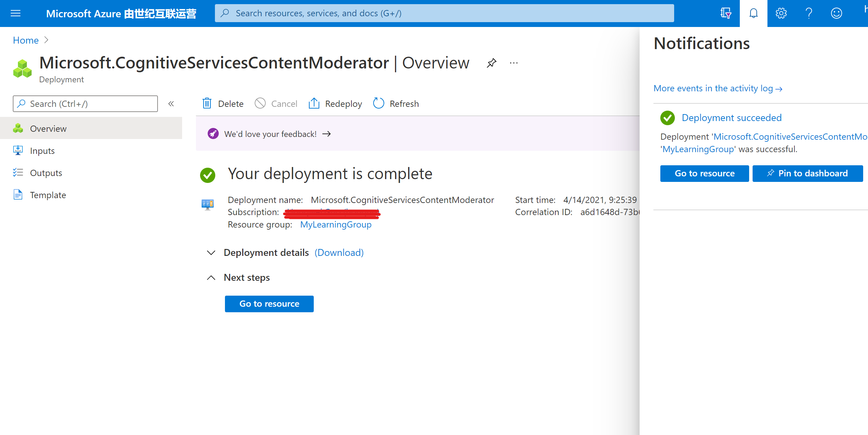Click the Redeploy label in toolbar
The height and width of the screenshot is (435, 868).
click(343, 104)
